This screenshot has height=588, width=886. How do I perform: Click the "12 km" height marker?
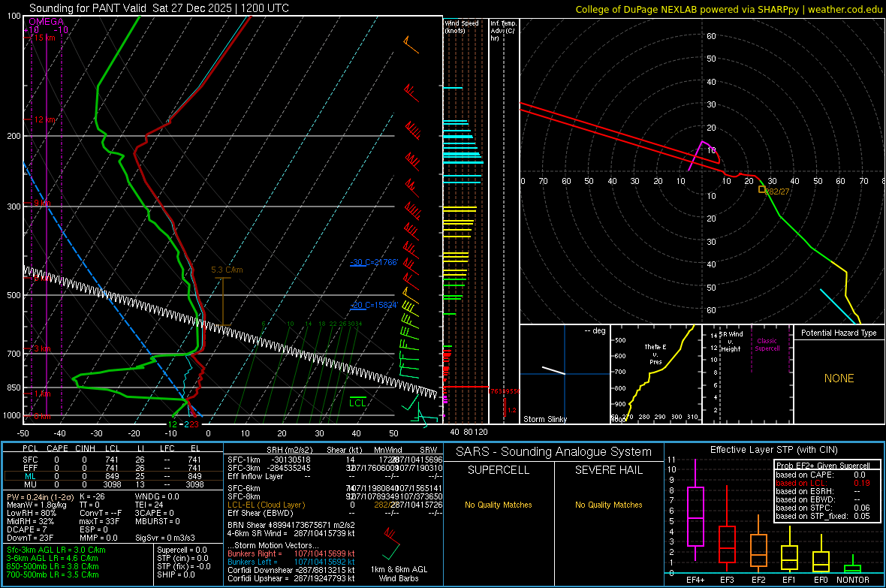(x=44, y=120)
